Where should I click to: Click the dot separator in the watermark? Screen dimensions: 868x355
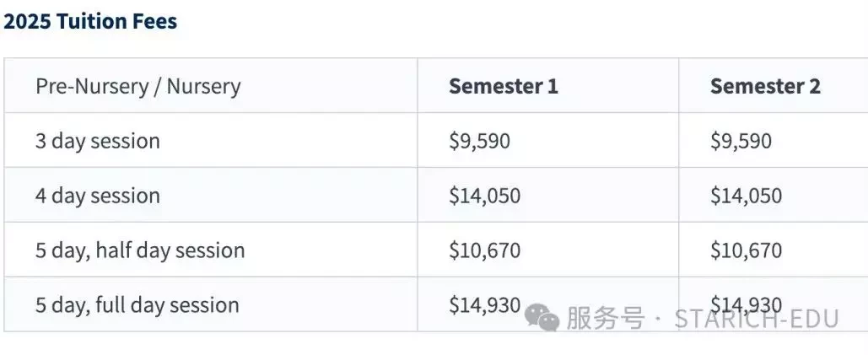(x=658, y=319)
